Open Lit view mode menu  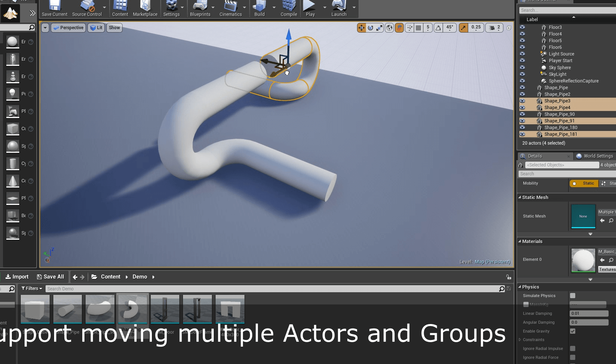click(x=96, y=28)
